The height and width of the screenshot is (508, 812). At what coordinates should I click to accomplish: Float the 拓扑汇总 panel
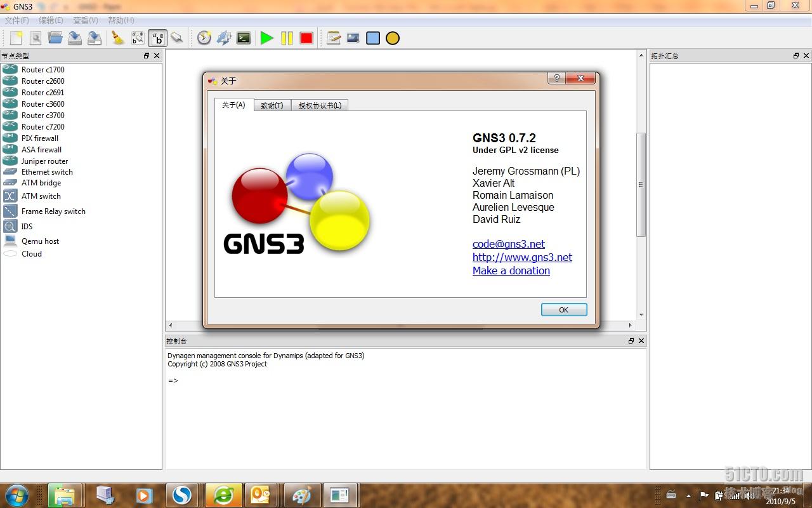(796, 56)
